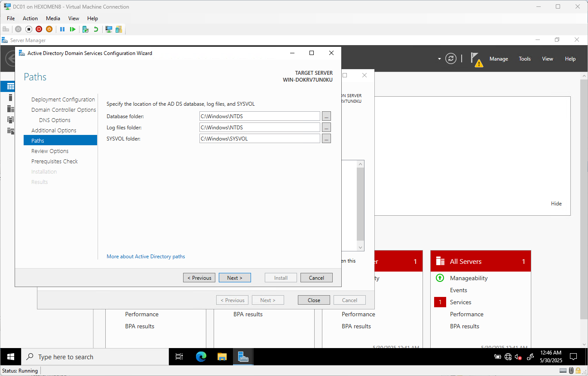Open More about Active Directory paths link
The image size is (588, 376).
pyautogui.click(x=146, y=257)
